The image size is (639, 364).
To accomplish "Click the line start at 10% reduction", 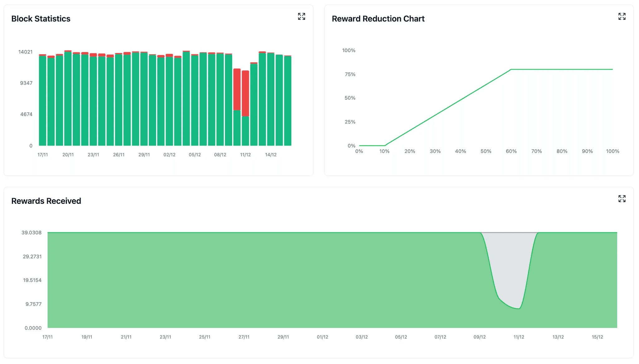I will point(385,146).
